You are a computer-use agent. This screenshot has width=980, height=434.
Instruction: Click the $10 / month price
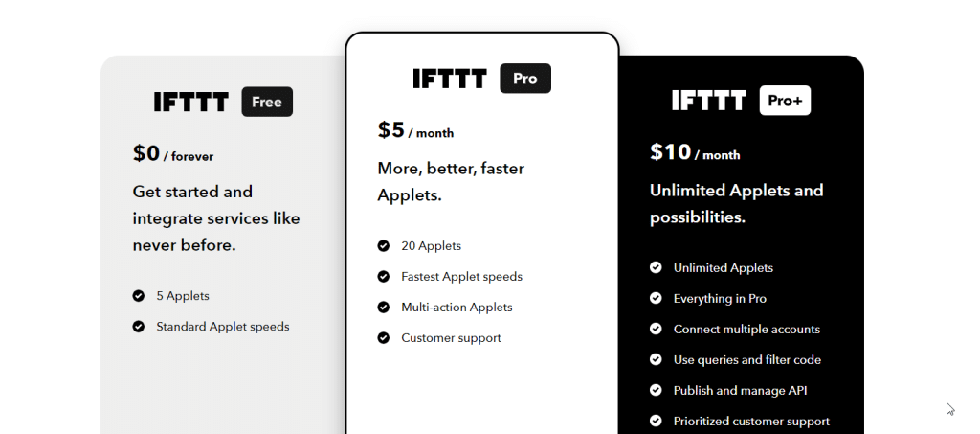[x=695, y=153]
